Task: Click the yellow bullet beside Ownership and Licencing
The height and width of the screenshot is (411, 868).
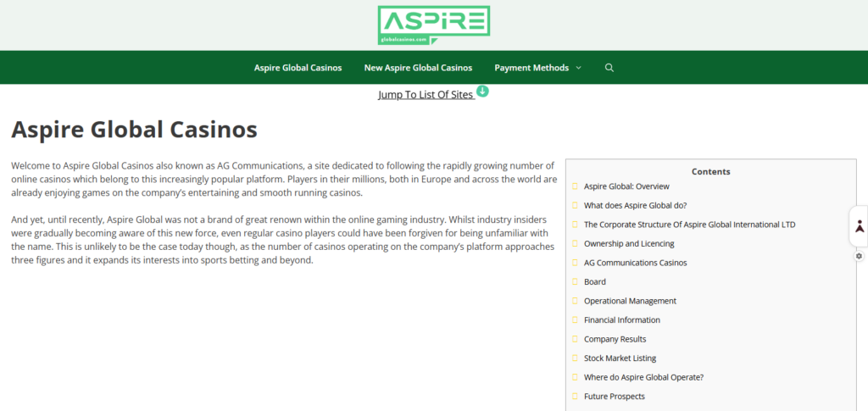Action: tap(575, 243)
